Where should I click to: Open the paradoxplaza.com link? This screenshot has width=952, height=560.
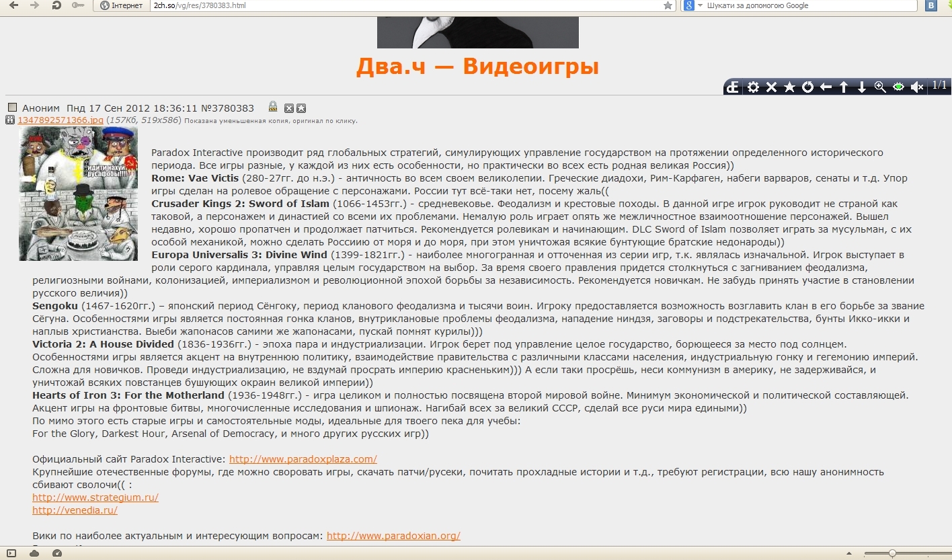[303, 459]
